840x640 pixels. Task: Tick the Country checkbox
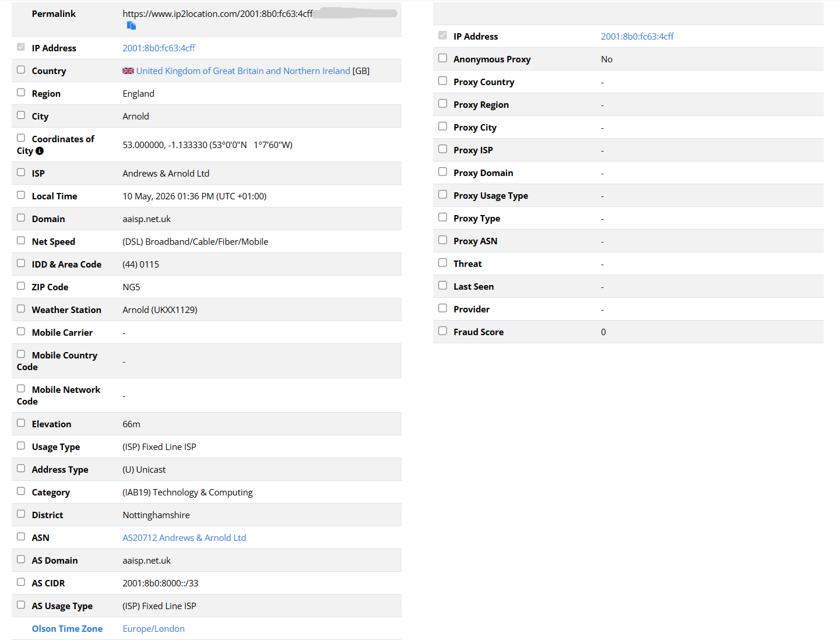[21, 70]
